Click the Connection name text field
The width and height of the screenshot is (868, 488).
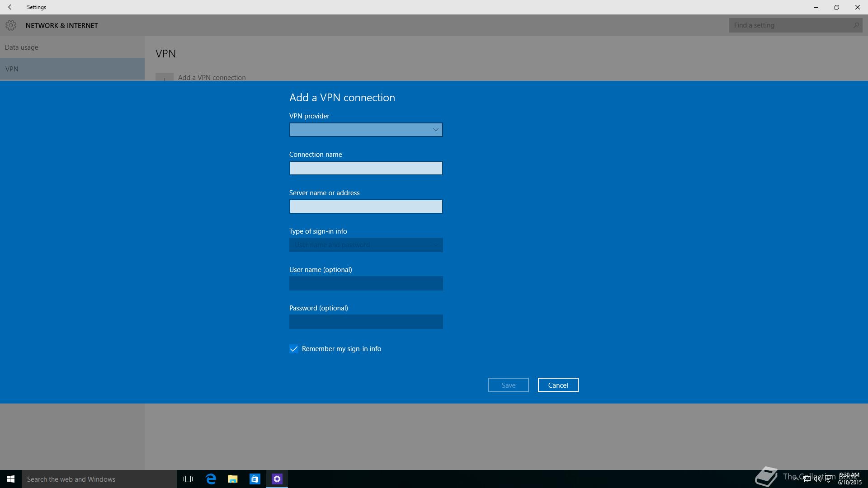tap(366, 168)
